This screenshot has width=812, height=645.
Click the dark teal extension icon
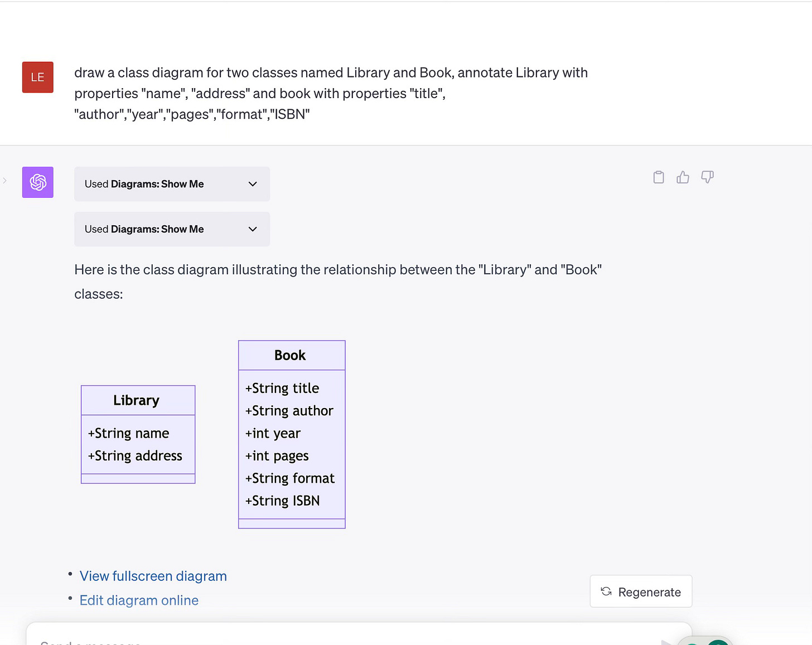coord(718,642)
